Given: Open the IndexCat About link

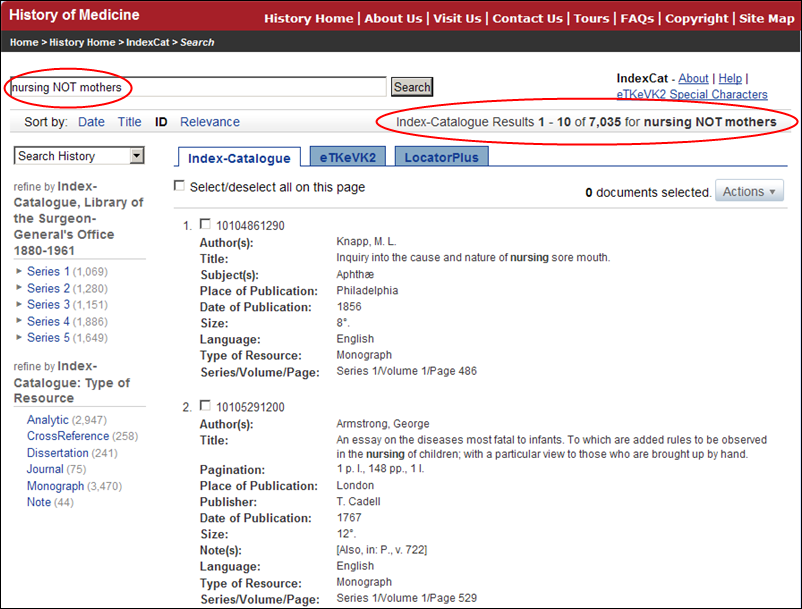Looking at the screenshot, I should [x=693, y=79].
